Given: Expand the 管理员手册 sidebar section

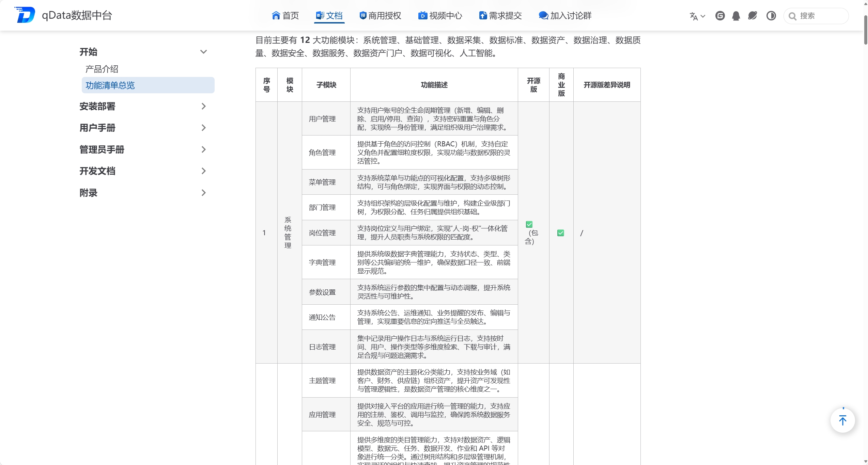Looking at the screenshot, I should [144, 150].
